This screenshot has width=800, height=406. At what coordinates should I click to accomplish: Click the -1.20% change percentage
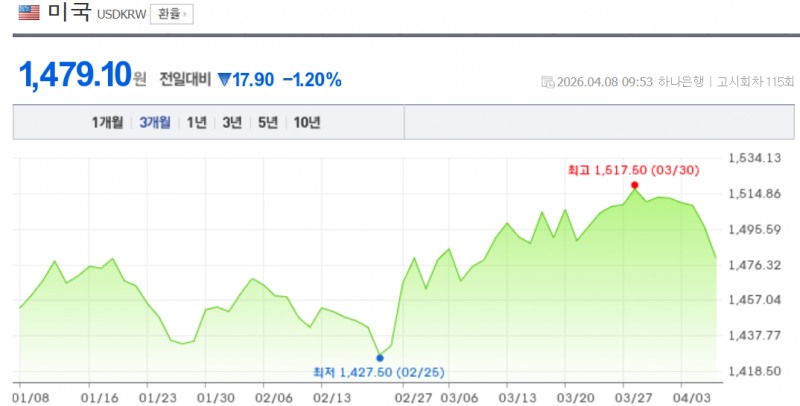(x=312, y=79)
